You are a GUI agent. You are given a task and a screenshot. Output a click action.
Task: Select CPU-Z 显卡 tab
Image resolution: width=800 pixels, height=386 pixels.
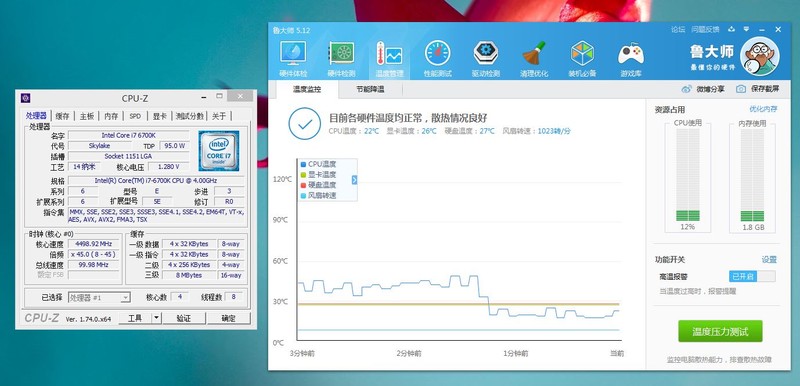pyautogui.click(x=160, y=116)
